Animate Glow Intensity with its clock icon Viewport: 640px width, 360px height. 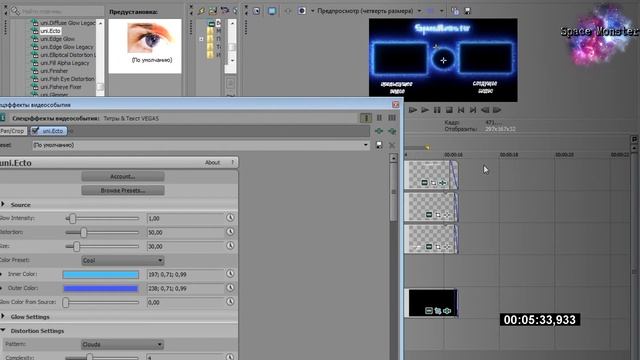pyautogui.click(x=230, y=218)
